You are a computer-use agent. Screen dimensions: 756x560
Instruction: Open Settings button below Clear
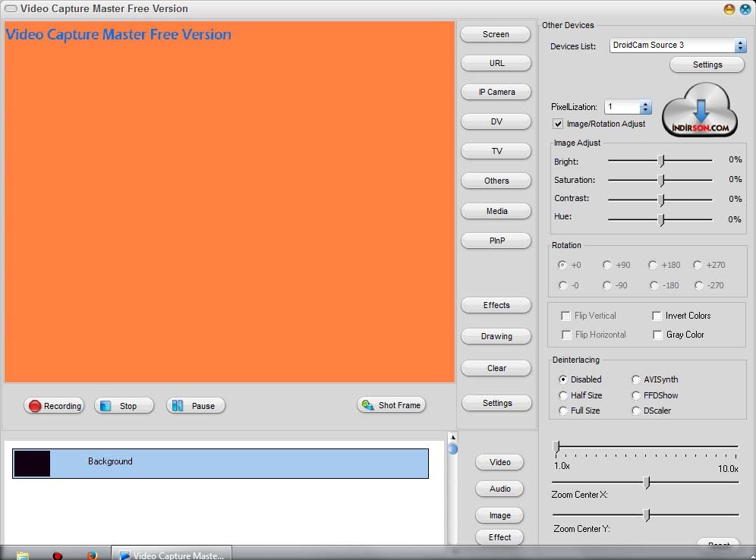tap(496, 403)
